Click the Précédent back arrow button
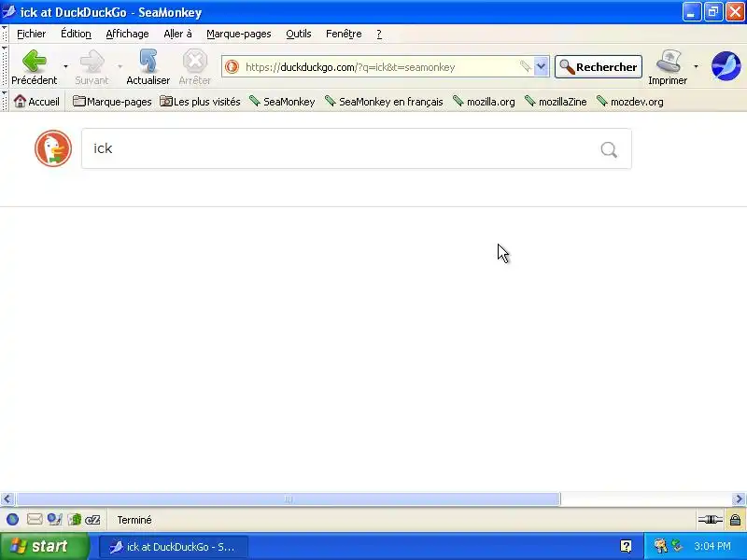This screenshot has height=560, width=747. pyautogui.click(x=35, y=66)
